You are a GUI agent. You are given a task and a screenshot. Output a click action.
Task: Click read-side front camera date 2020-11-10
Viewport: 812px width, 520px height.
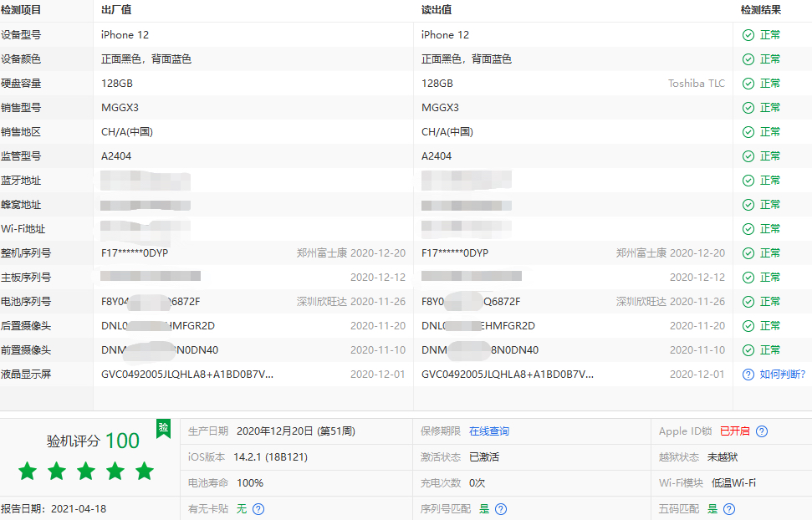click(697, 350)
